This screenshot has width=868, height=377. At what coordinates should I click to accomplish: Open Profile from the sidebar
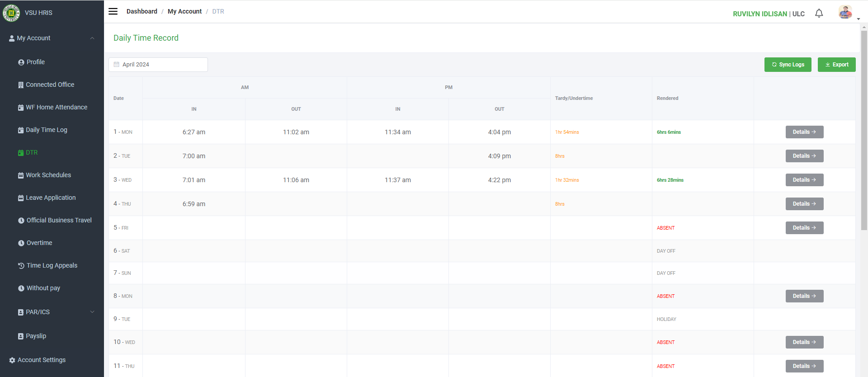[x=35, y=62]
